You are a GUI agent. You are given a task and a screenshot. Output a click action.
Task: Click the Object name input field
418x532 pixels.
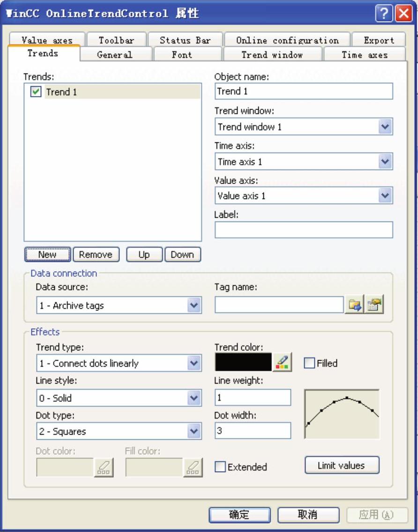click(x=304, y=91)
